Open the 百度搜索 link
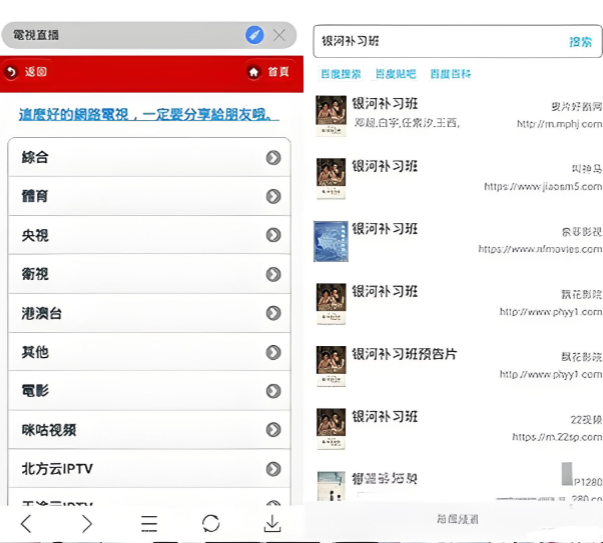 pos(341,74)
